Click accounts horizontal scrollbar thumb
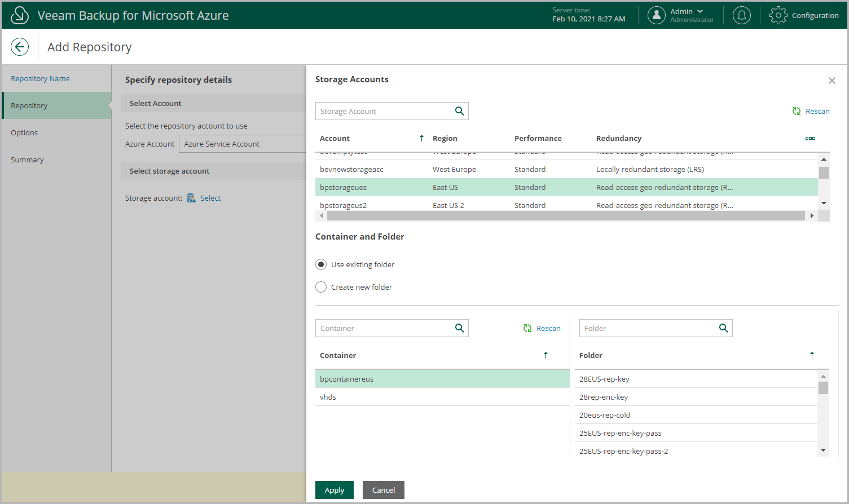This screenshot has width=849, height=504. pos(566,215)
